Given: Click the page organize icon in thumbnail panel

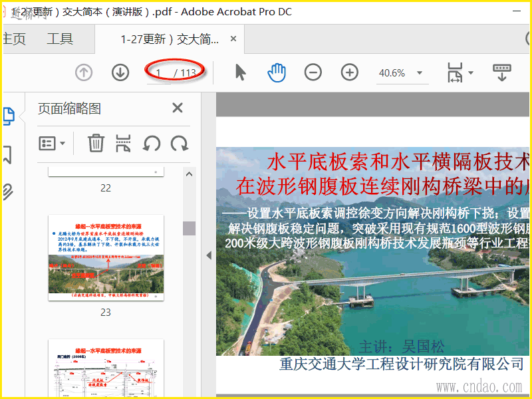Looking at the screenshot, I should 123,143.
